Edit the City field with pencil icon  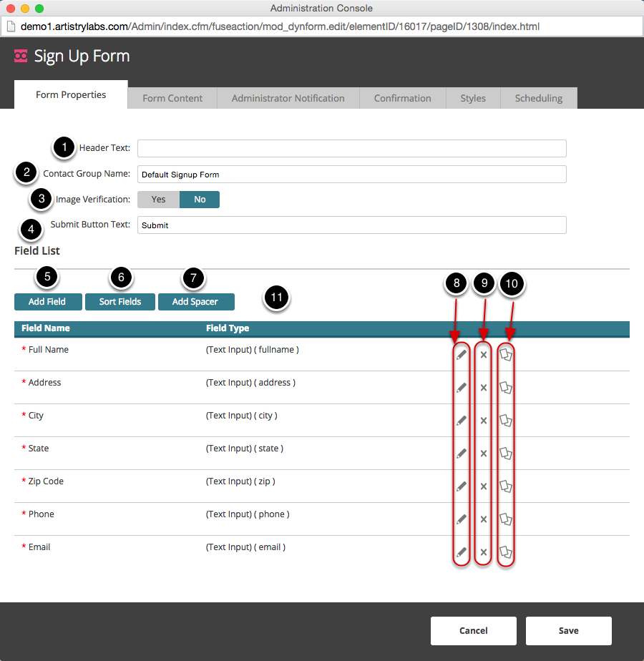[462, 421]
